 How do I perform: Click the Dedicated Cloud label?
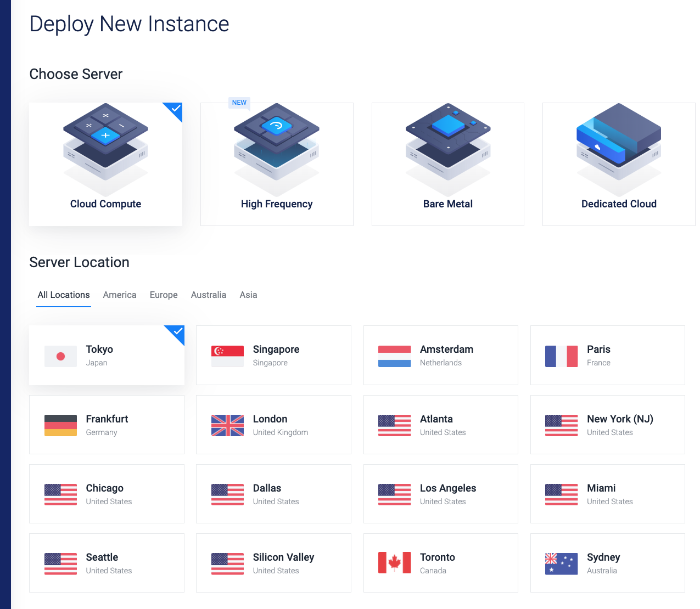[x=619, y=204]
